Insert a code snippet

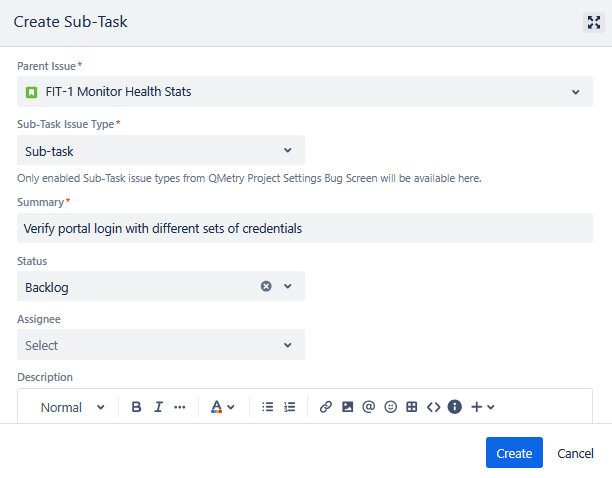click(433, 407)
